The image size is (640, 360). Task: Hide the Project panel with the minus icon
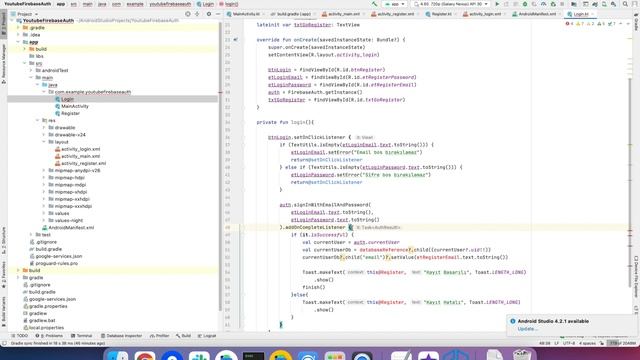pyautogui.click(x=218, y=14)
